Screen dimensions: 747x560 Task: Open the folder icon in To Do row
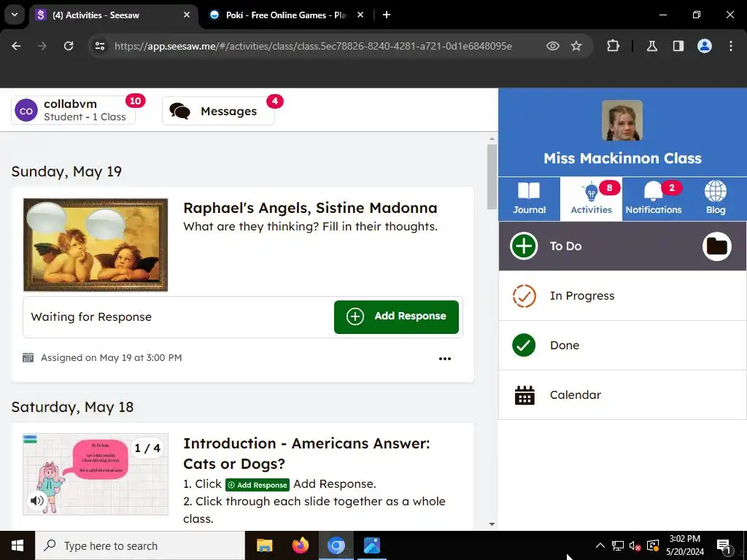(716, 246)
